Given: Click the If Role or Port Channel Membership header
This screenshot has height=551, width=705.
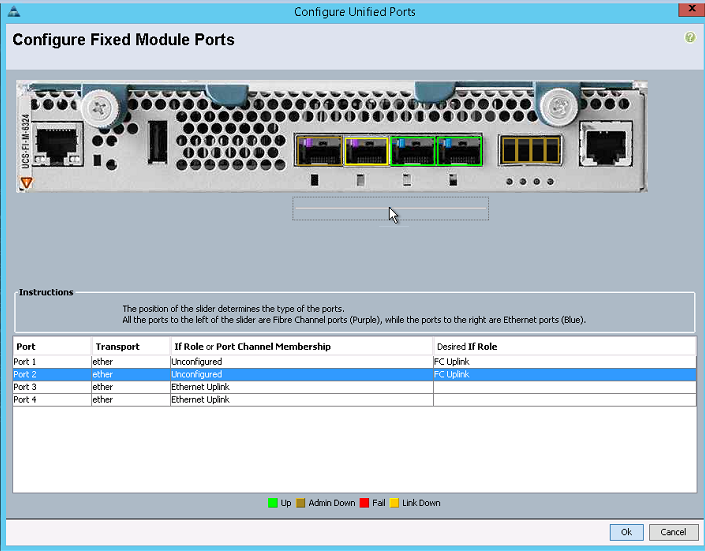Looking at the screenshot, I should click(302, 346).
